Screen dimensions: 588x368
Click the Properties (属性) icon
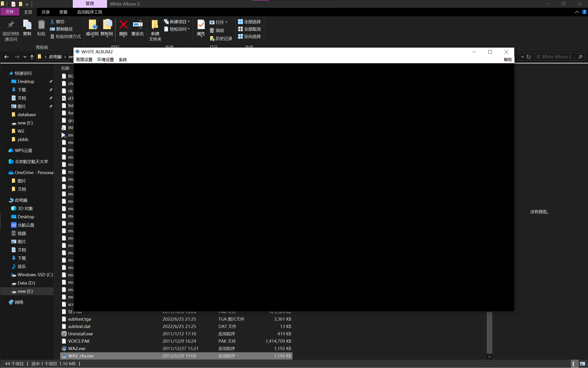coord(201,25)
